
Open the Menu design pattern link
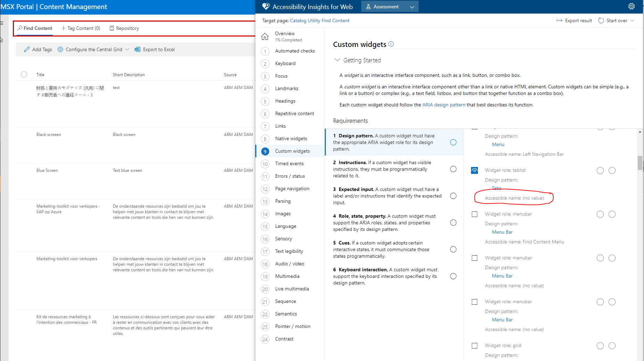[498, 144]
